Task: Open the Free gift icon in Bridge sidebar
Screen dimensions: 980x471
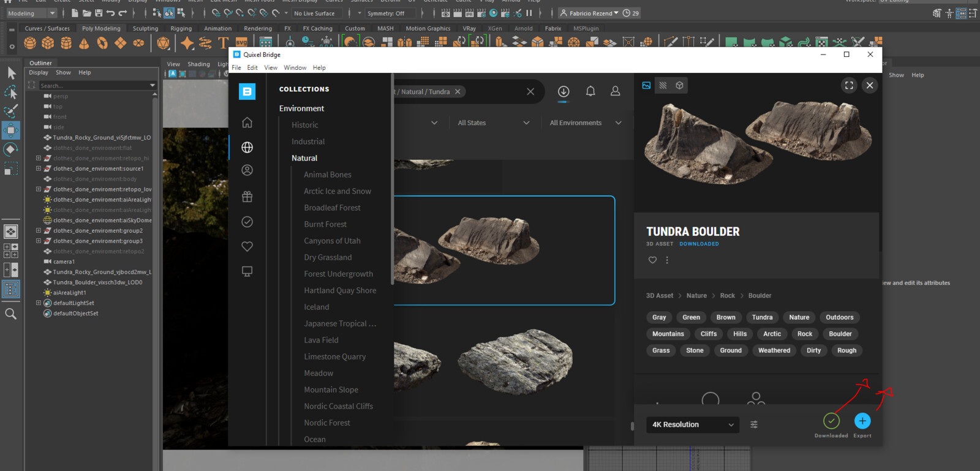Action: 247,197
